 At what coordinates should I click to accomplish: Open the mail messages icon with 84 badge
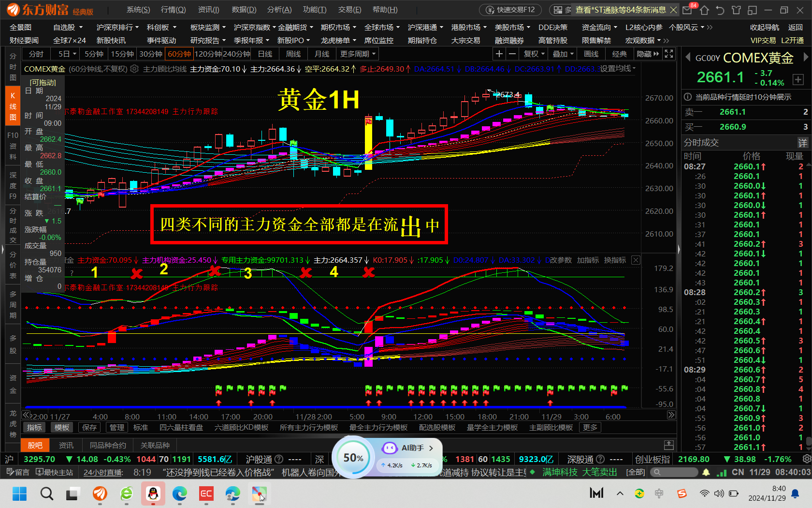tap(687, 10)
